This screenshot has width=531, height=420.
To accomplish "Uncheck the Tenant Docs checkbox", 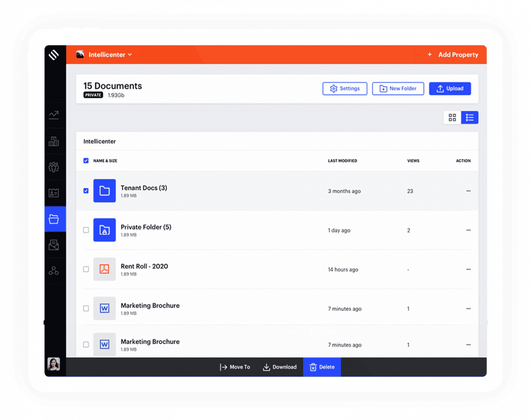I will [86, 191].
